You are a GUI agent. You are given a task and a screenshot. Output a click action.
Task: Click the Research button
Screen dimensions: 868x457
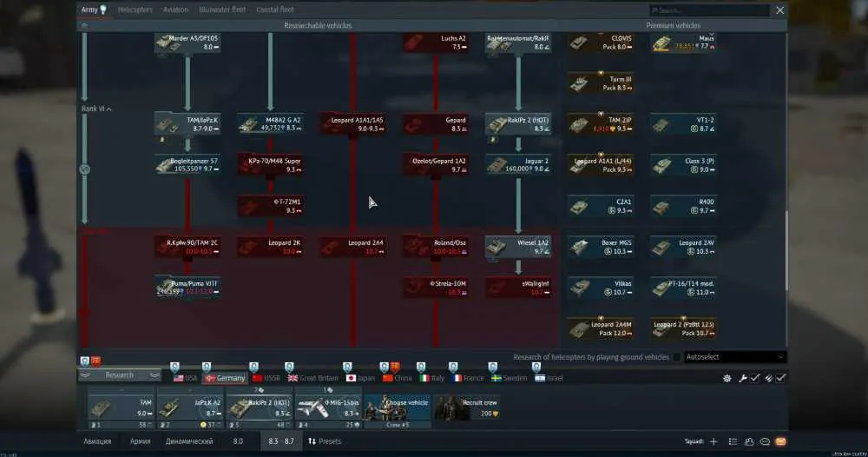tap(119, 375)
